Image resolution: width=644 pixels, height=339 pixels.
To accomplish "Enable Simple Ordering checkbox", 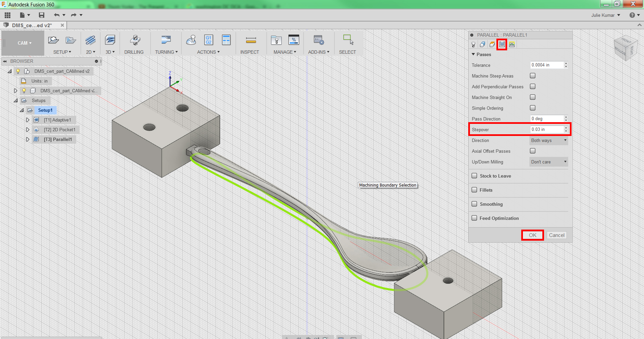I will pos(533,108).
